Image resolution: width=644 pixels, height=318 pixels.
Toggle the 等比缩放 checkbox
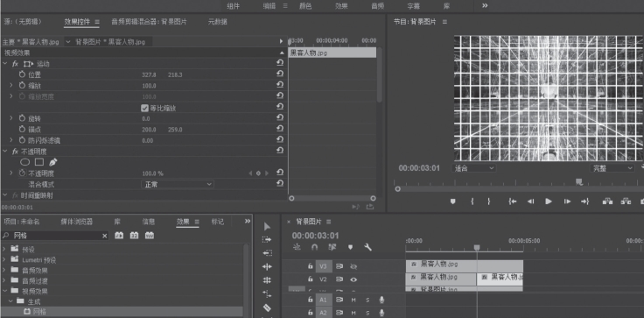(x=144, y=108)
